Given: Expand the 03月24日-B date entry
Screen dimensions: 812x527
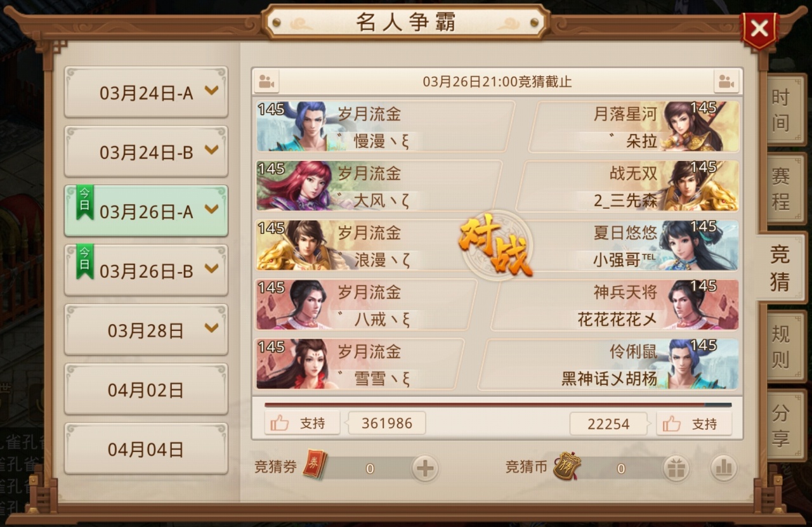Looking at the screenshot, I should [x=146, y=151].
